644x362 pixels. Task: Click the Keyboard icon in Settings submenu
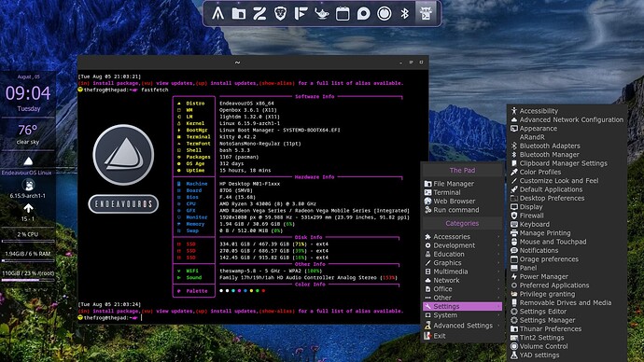coord(514,224)
